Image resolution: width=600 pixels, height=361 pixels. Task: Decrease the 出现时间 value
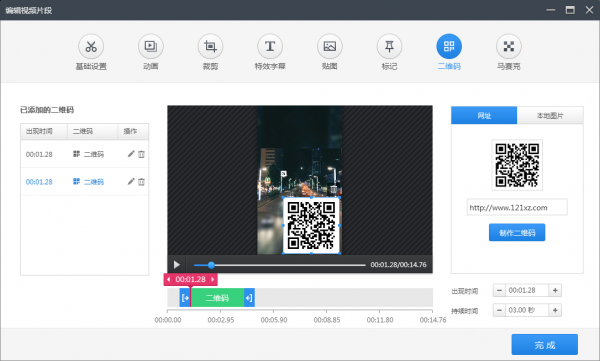[499, 291]
